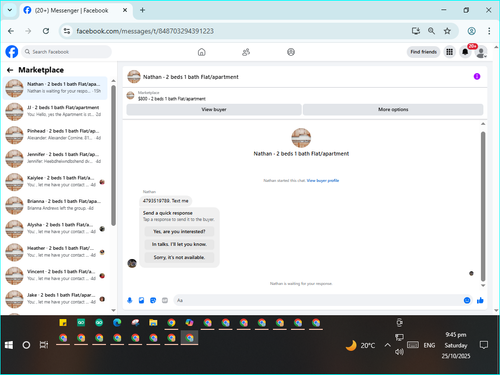The width and height of the screenshot is (500, 375).
Task: Open the Windows Start menu
Action: [x=9, y=345]
